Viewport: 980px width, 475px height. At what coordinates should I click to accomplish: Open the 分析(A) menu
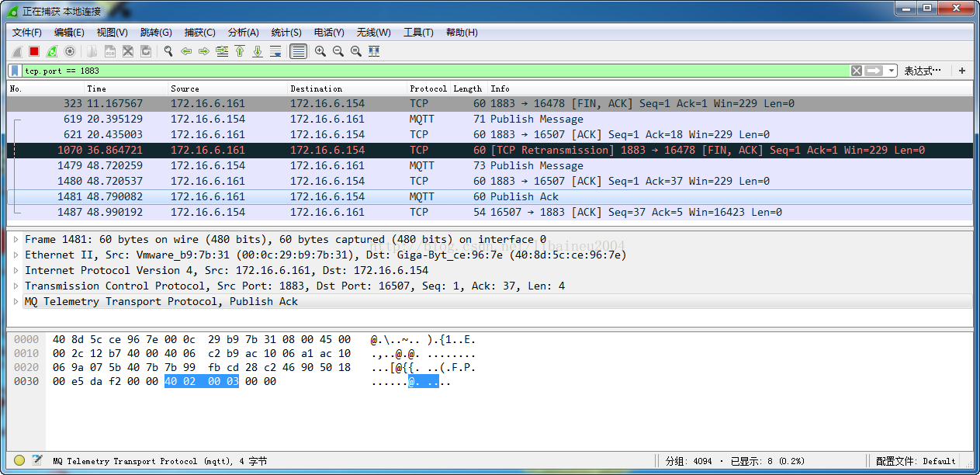244,33
